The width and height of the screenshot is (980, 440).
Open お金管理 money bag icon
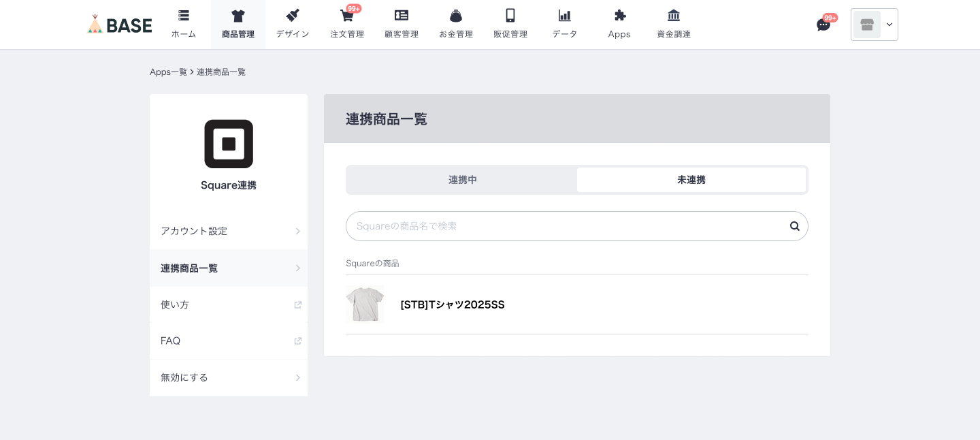tap(456, 16)
